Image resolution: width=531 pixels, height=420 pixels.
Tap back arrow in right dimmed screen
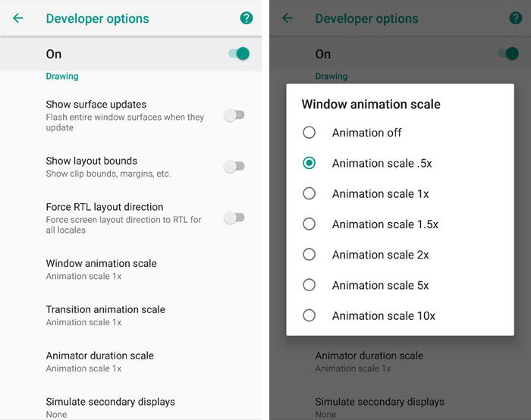coord(287,18)
